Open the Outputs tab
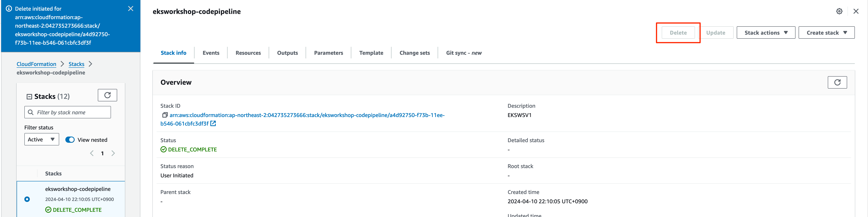The height and width of the screenshot is (217, 868). pyautogui.click(x=287, y=53)
